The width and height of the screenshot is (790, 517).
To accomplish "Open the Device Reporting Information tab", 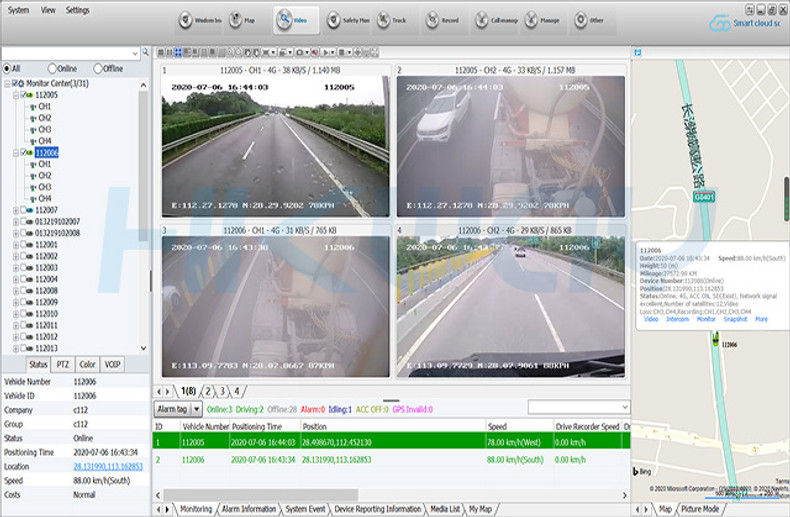I will point(377,509).
